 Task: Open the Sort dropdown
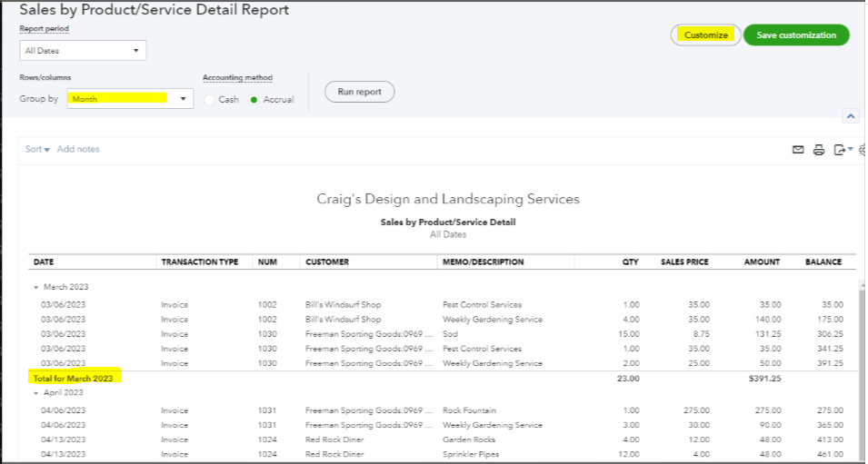tap(37, 149)
